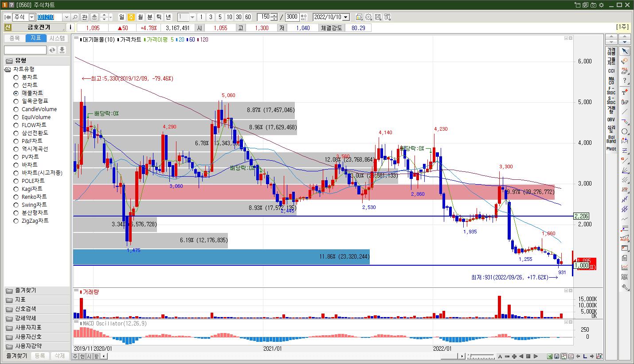Screen dimensions: 634x364
Task: Click the chart settings gear icon in toolbar
Action: (368, 17)
